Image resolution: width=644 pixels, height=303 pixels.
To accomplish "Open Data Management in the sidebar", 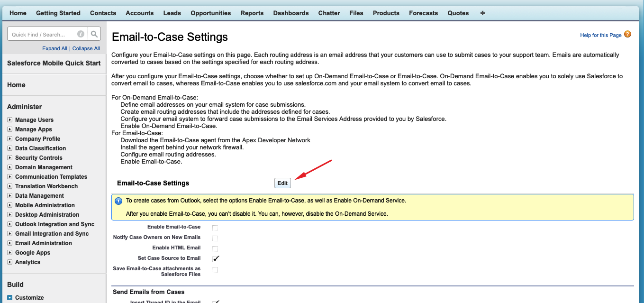I will (39, 196).
